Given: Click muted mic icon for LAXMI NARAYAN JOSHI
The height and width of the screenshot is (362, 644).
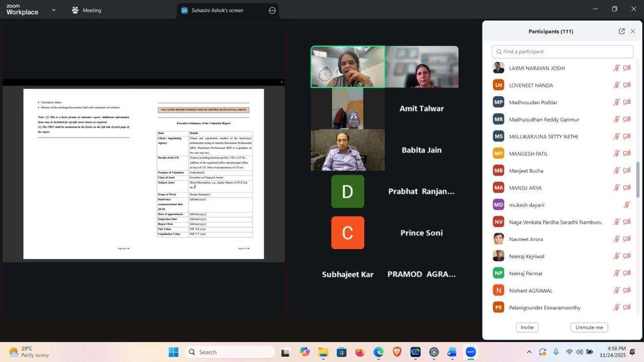Looking at the screenshot, I should (616, 68).
